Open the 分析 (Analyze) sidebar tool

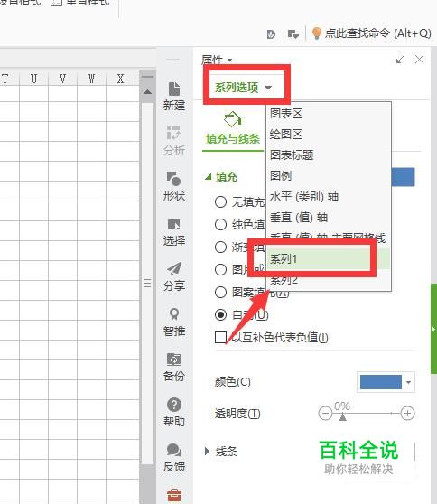tap(174, 141)
